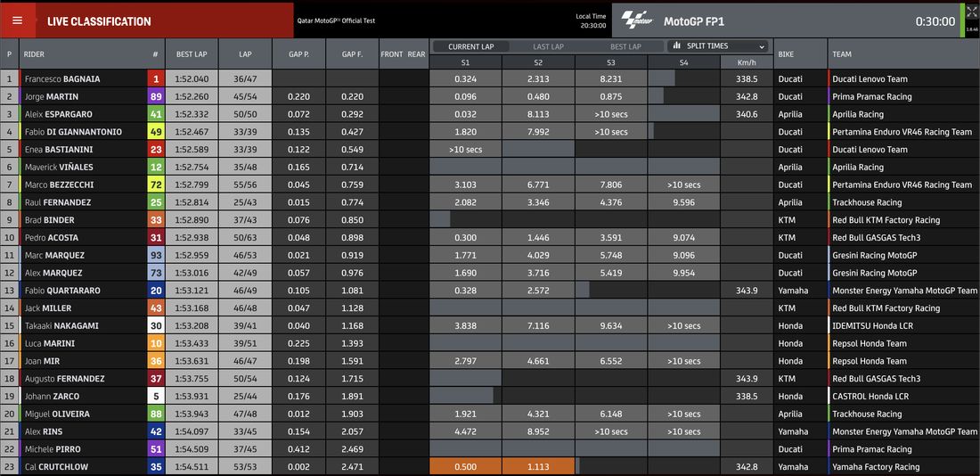Switch to Current Lap tab
This screenshot has height=476, width=980.
tap(471, 46)
